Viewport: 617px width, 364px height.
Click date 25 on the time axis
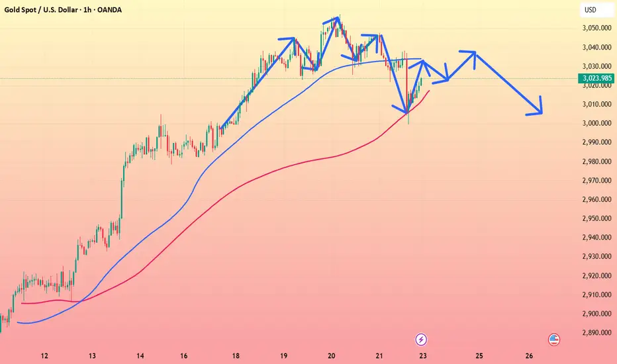tap(479, 356)
